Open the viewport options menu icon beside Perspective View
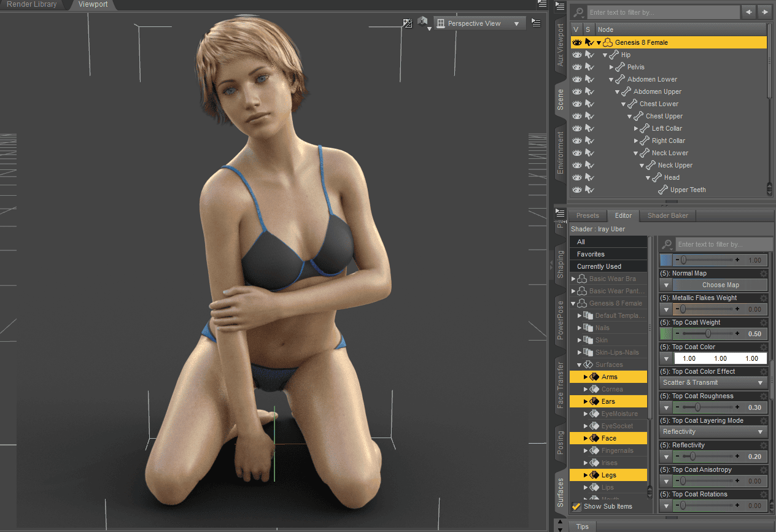Image resolution: width=776 pixels, height=532 pixels. pyautogui.click(x=536, y=22)
